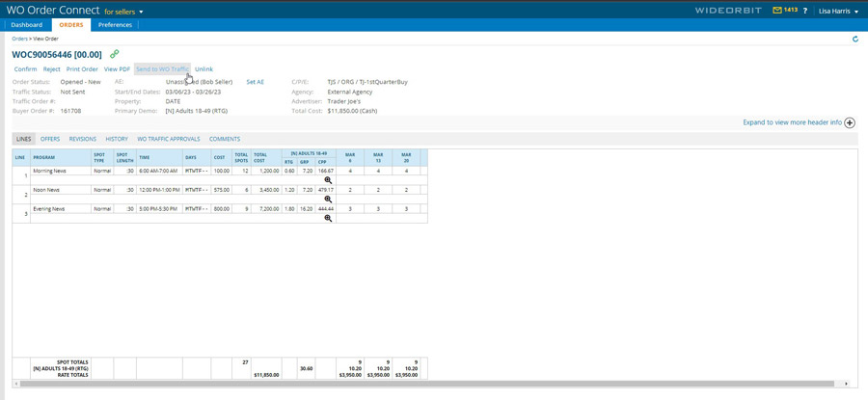Click the Confirm link
The width and height of the screenshot is (868, 400).
click(x=25, y=69)
